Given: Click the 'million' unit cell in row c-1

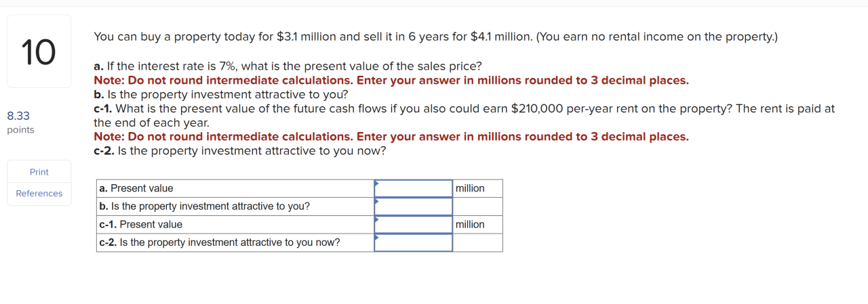Looking at the screenshot, I should coord(477,225).
